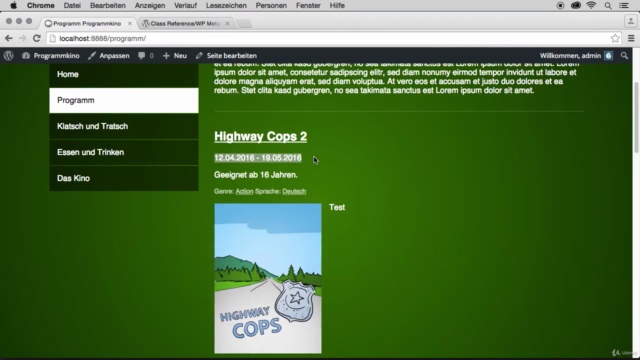Open the Apple menu

click(x=13, y=5)
